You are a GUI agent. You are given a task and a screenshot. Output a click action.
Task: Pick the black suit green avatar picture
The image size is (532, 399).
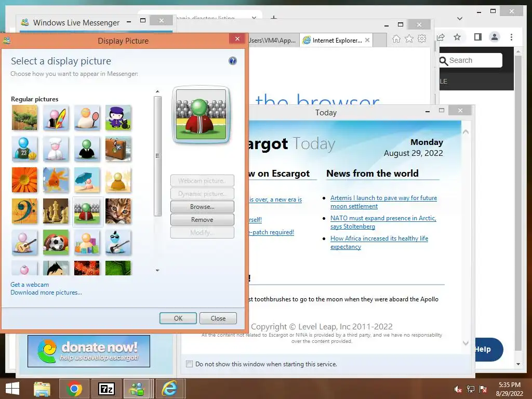[87, 149]
